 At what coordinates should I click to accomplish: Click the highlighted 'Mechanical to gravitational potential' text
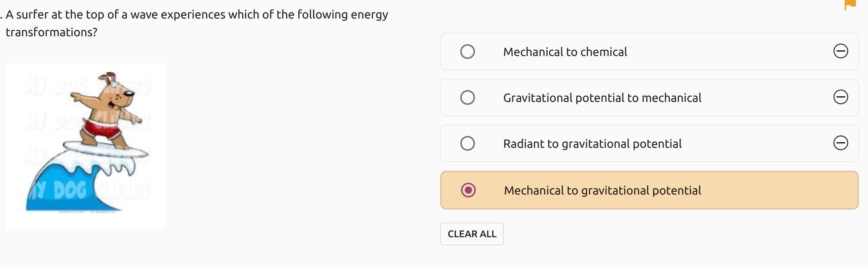[602, 190]
